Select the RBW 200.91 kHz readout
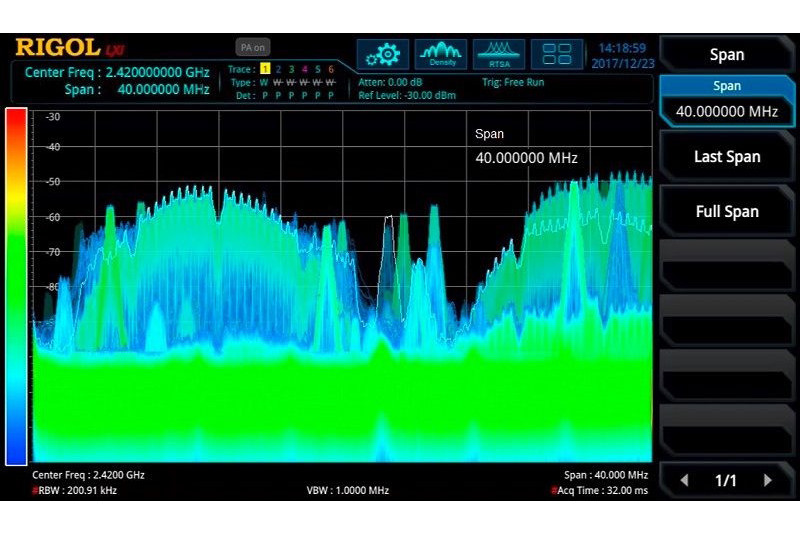800x534 pixels. [x=74, y=491]
